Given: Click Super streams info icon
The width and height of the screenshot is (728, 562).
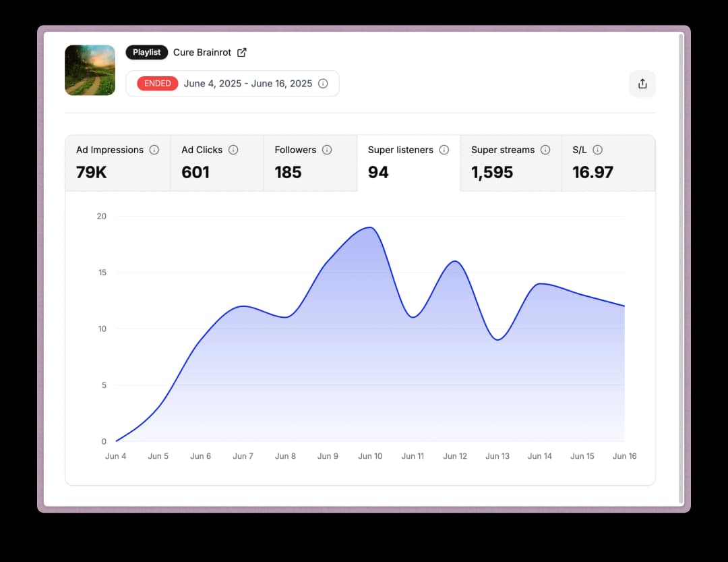Looking at the screenshot, I should click(545, 150).
